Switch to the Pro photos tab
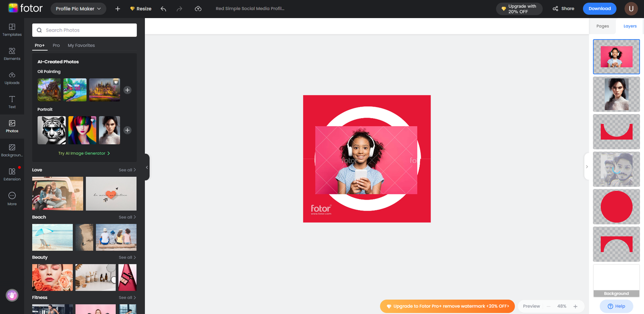The image size is (644, 314). 56,45
